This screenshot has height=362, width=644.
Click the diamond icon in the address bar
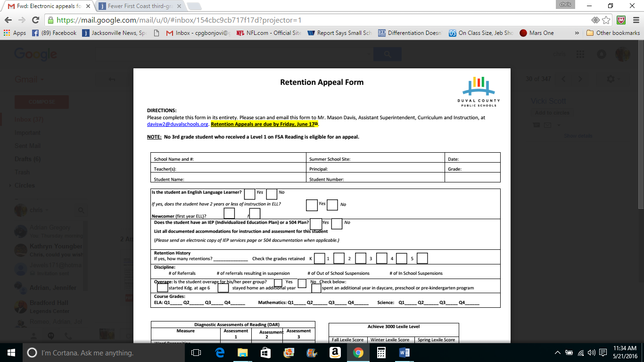[596, 20]
